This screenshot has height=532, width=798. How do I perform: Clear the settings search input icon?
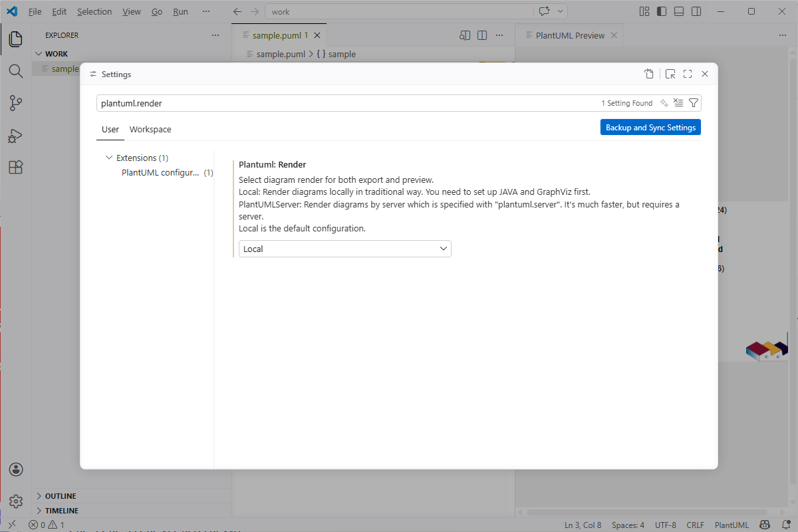click(678, 103)
